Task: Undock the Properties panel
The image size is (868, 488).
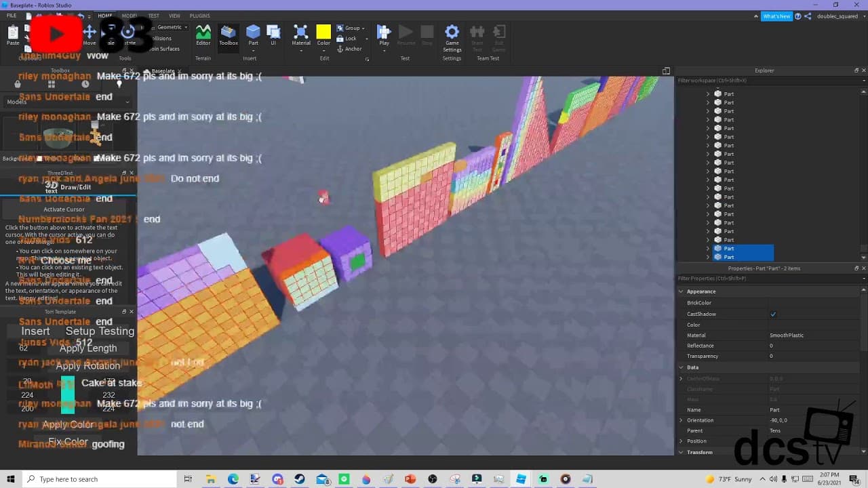Action: pos(856,268)
